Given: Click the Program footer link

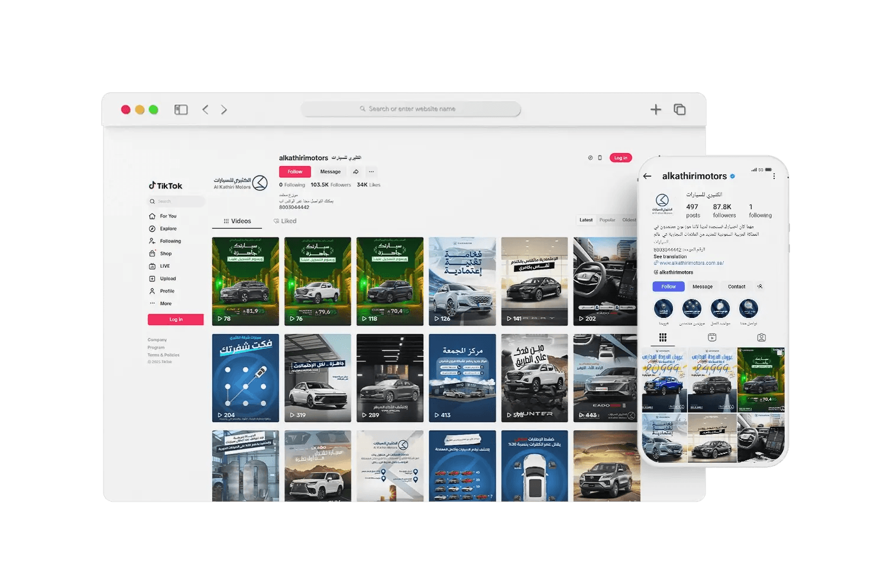Looking at the screenshot, I should coord(156,347).
